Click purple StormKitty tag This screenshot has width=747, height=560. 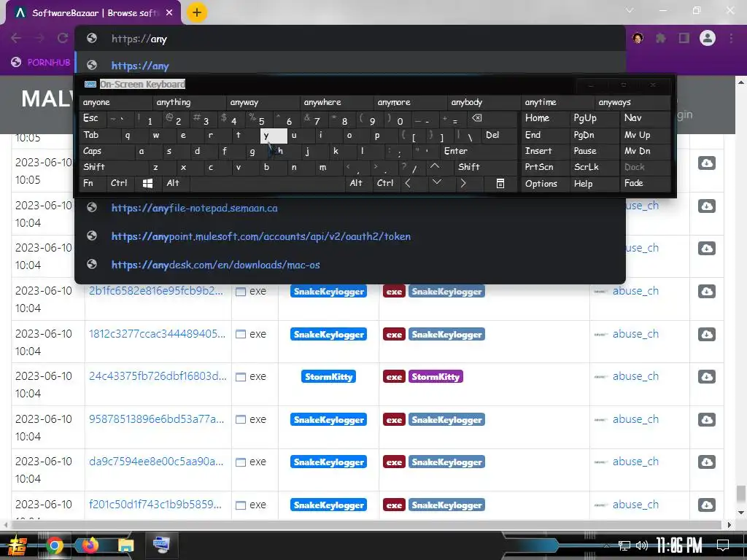pos(436,377)
